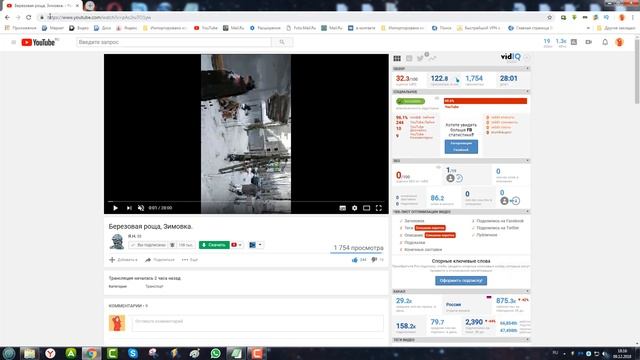This screenshot has width=640, height=360.
Task: Click the green engagement badge in social
Action: pos(410,101)
